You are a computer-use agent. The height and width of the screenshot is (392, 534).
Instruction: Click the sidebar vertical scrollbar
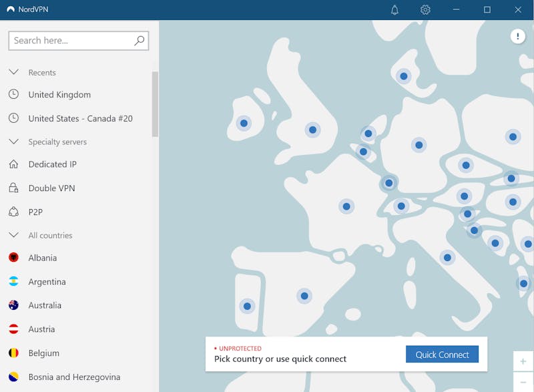pyautogui.click(x=155, y=104)
